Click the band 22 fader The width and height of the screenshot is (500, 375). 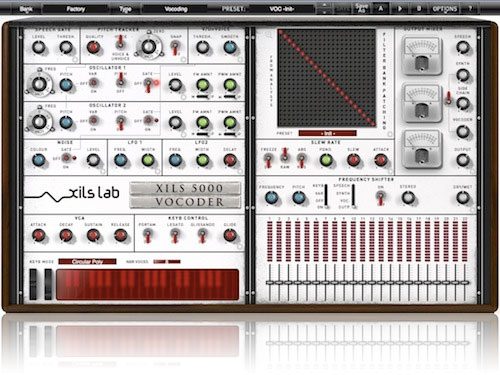pos(465,282)
